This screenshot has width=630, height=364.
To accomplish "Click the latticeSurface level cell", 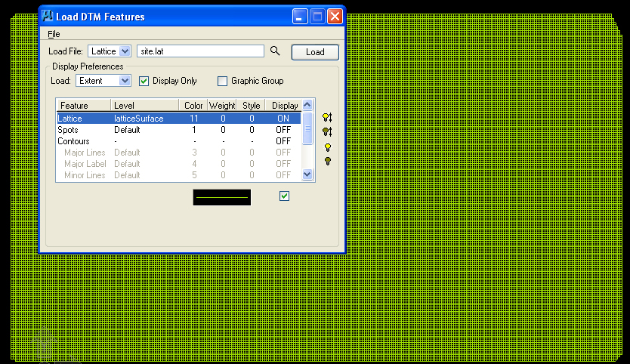I will point(139,119).
